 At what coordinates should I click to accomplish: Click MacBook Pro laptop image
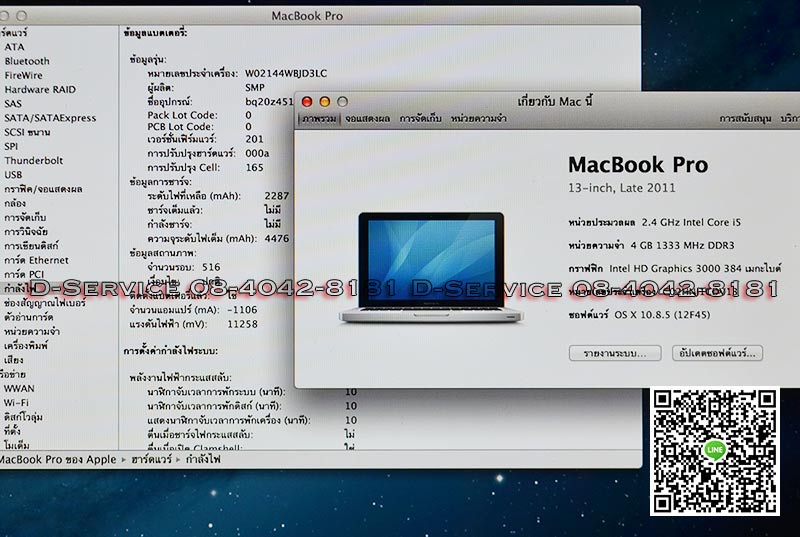click(x=431, y=268)
